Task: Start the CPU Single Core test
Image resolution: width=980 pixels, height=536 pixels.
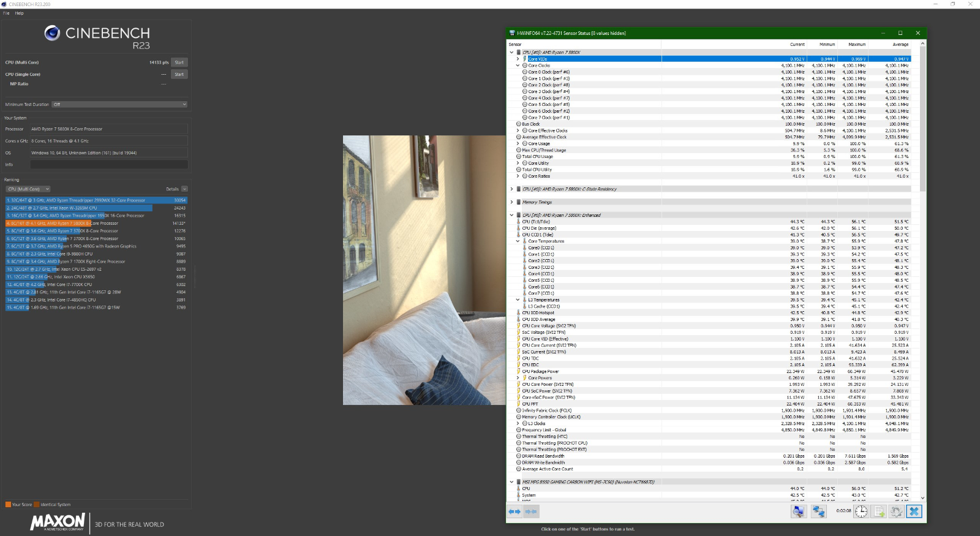Action: pos(179,74)
